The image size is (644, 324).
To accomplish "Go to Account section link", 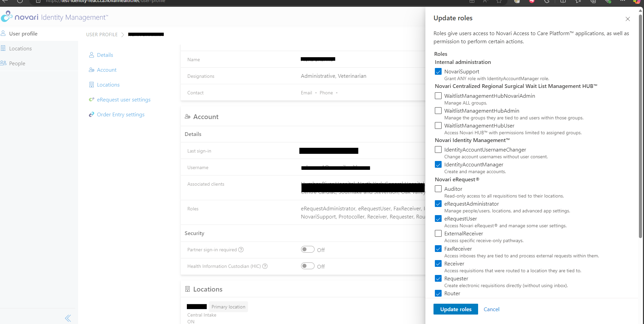I will 107,70.
